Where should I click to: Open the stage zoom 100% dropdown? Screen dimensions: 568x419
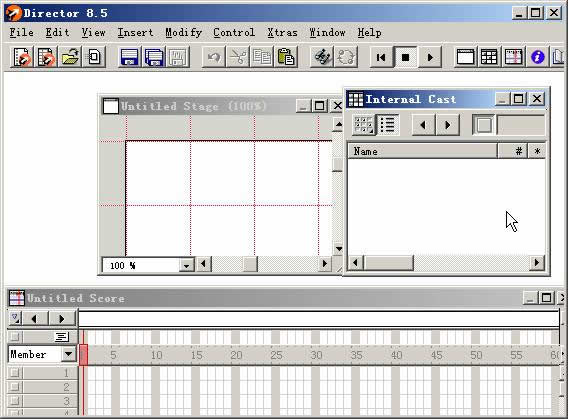pyautogui.click(x=186, y=265)
